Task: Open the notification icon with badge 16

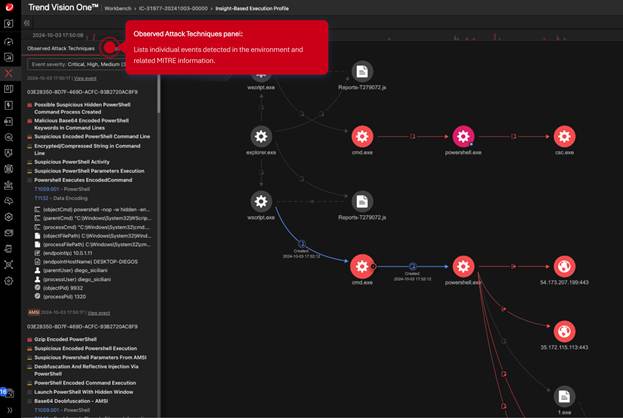Action: click(7, 393)
